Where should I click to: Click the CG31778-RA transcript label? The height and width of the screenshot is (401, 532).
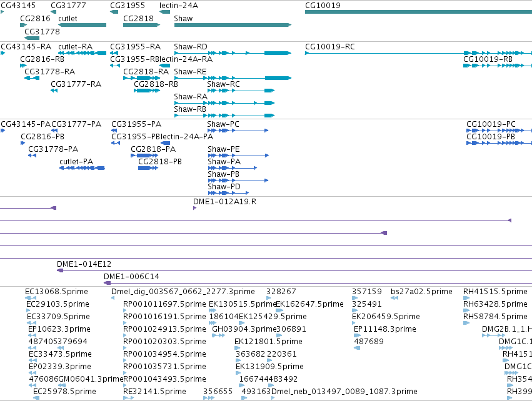(50, 72)
